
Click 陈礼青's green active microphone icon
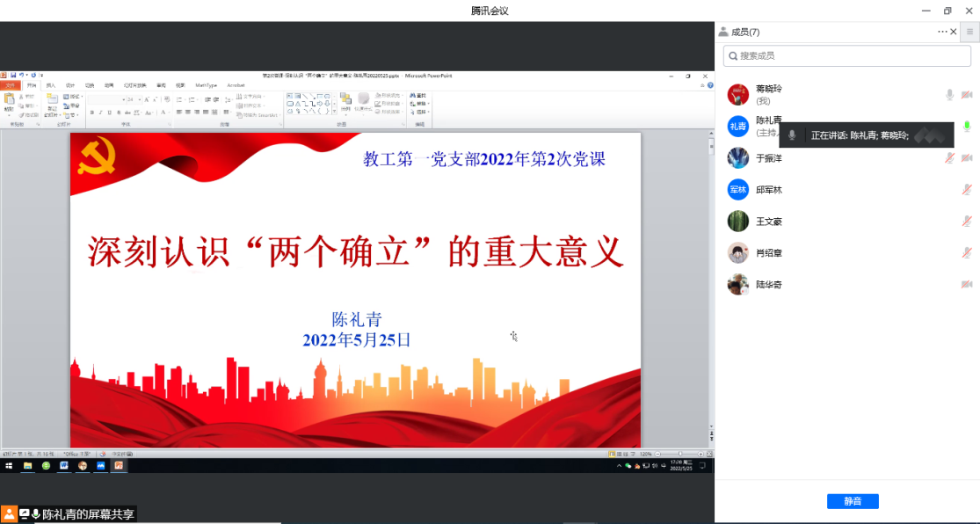[x=967, y=127]
